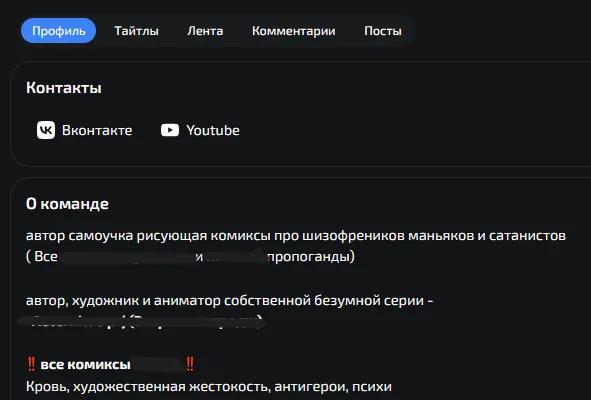Click the line 'Кровь, художественная жестокость'
Image resolution: width=591 pixels, height=400 pixels.
148,387
